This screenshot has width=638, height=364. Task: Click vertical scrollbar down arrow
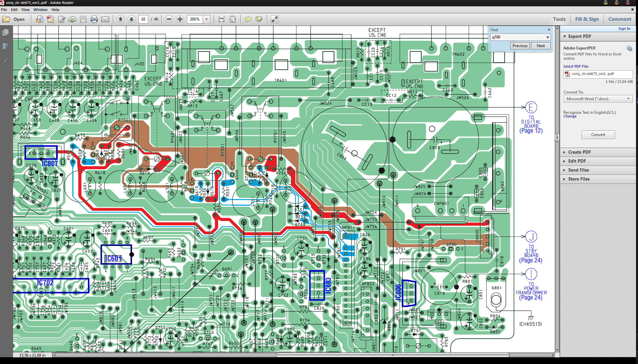[x=557, y=350]
